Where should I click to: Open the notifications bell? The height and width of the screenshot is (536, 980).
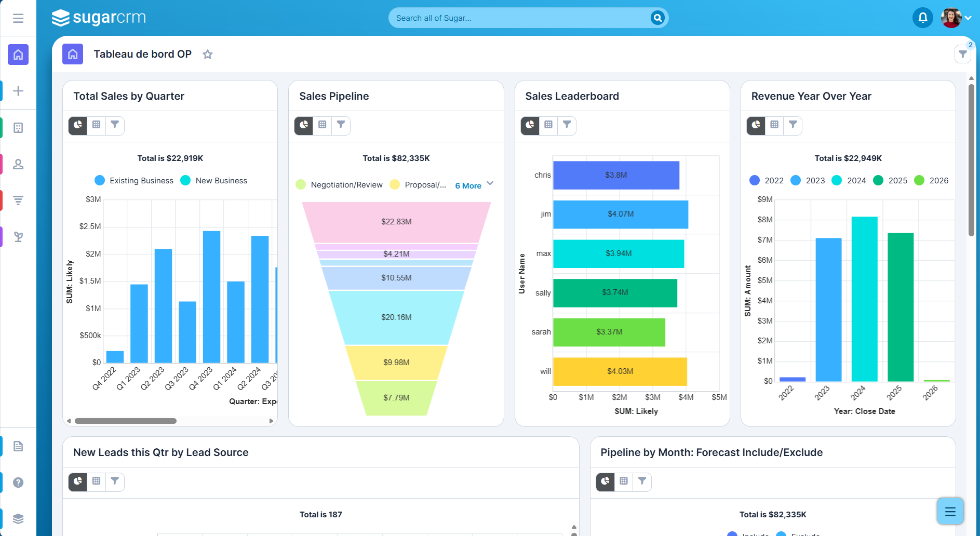click(922, 18)
